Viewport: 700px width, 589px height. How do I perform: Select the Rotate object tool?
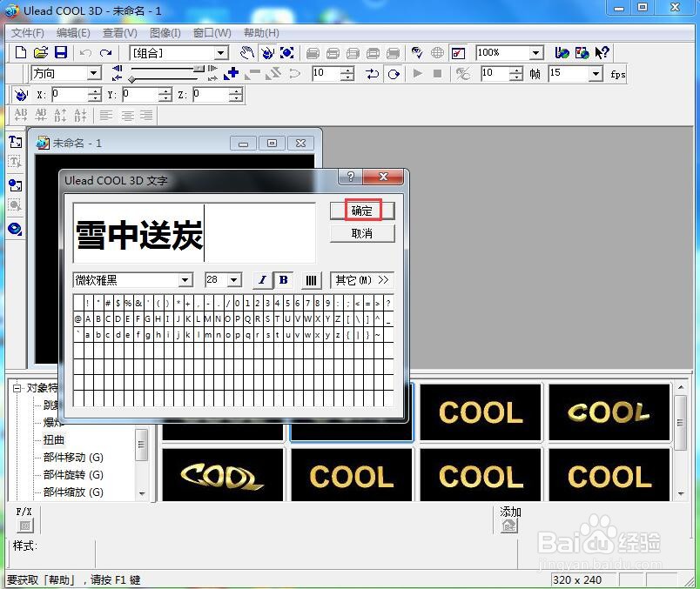tap(267, 53)
